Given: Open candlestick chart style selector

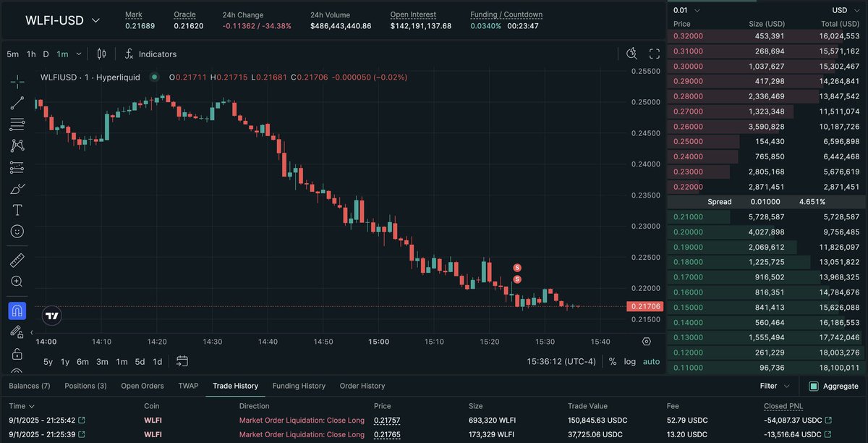Looking at the screenshot, I should click(101, 54).
